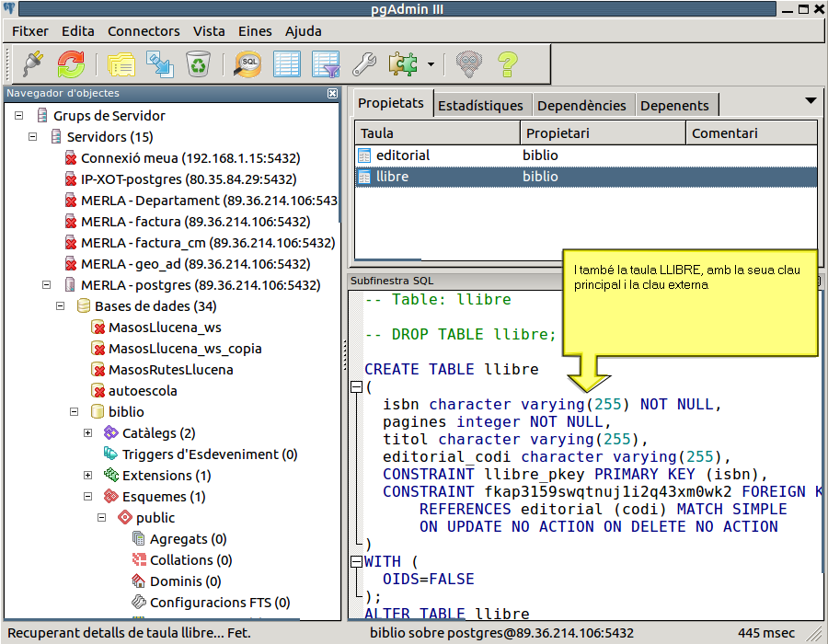Collapse the Esquemes (1) node

coord(87,496)
